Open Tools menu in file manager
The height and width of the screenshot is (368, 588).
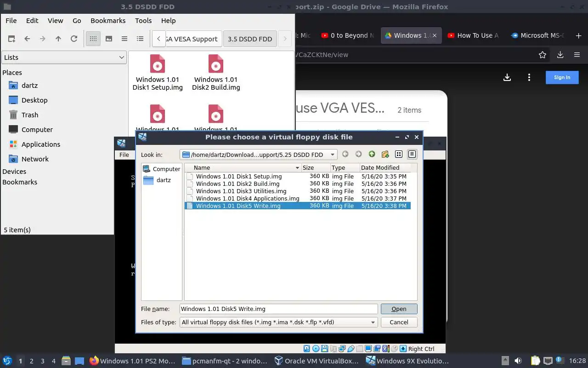pos(143,21)
